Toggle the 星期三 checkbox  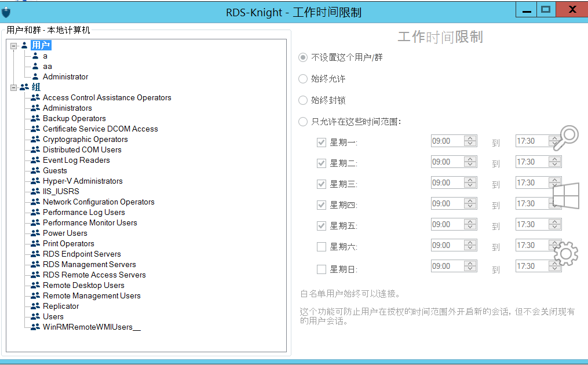coord(322,184)
